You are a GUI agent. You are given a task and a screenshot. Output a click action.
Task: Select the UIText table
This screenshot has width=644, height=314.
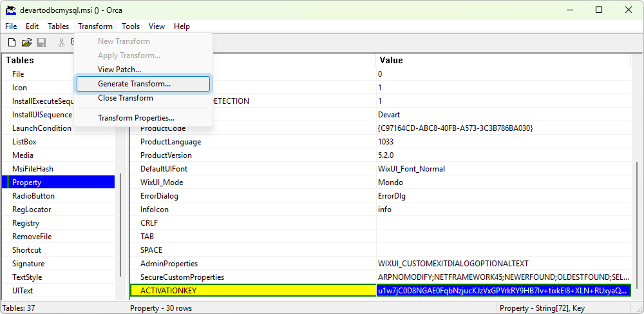59,291
